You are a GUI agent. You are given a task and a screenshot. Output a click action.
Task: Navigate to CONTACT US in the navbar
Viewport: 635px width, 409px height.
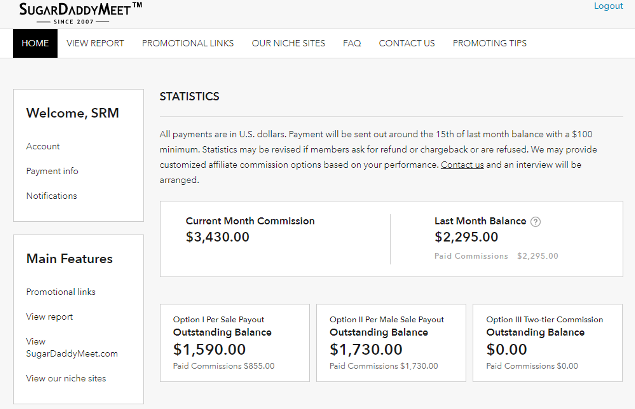[x=406, y=43]
